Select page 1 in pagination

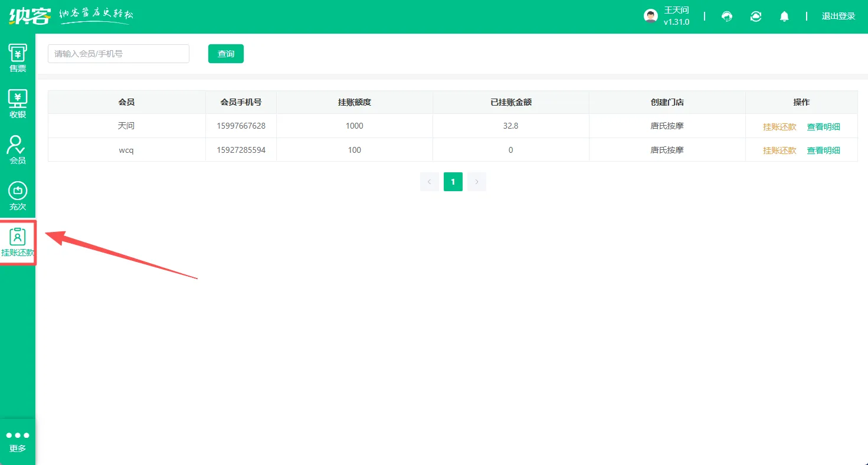click(x=453, y=181)
